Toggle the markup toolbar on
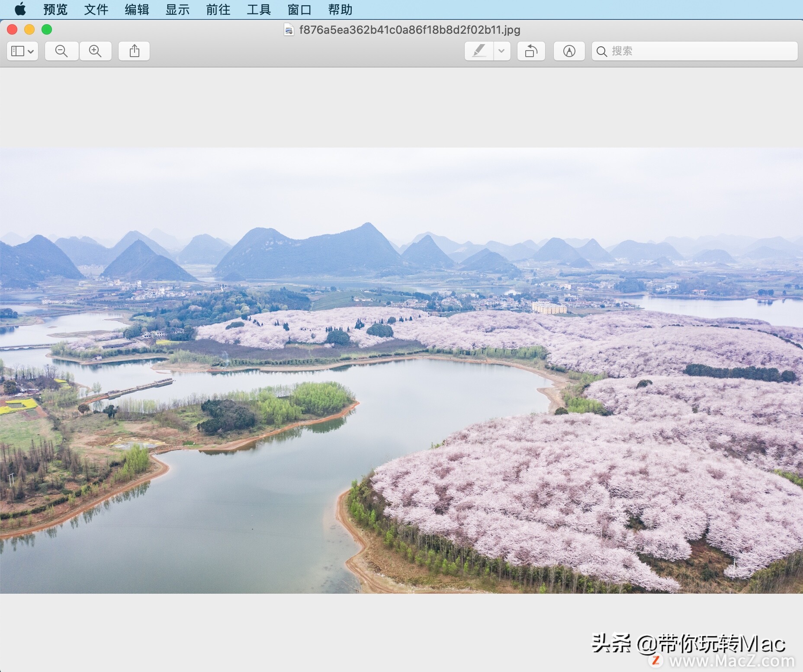Viewport: 803px width, 672px height. tap(569, 51)
